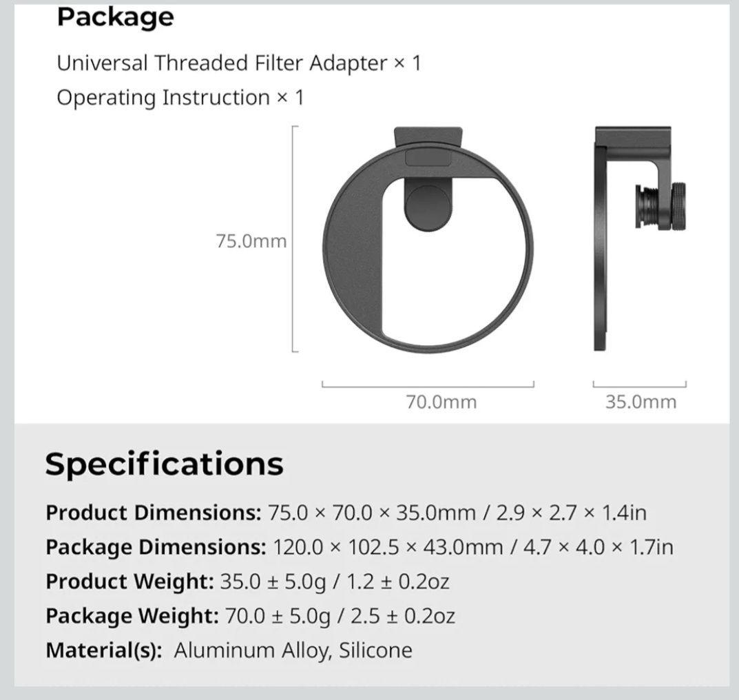
Task: Click the round pad inside adapter ring
Action: pos(428,208)
